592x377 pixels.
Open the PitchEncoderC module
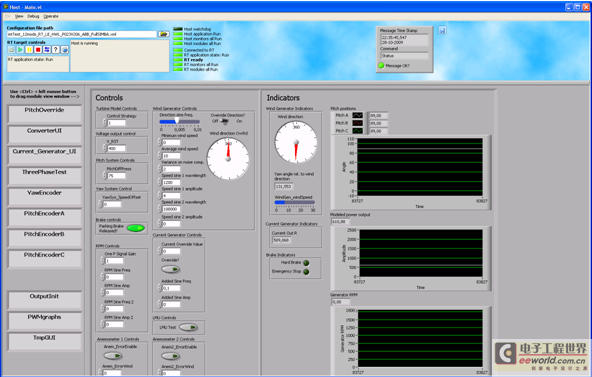(x=45, y=259)
